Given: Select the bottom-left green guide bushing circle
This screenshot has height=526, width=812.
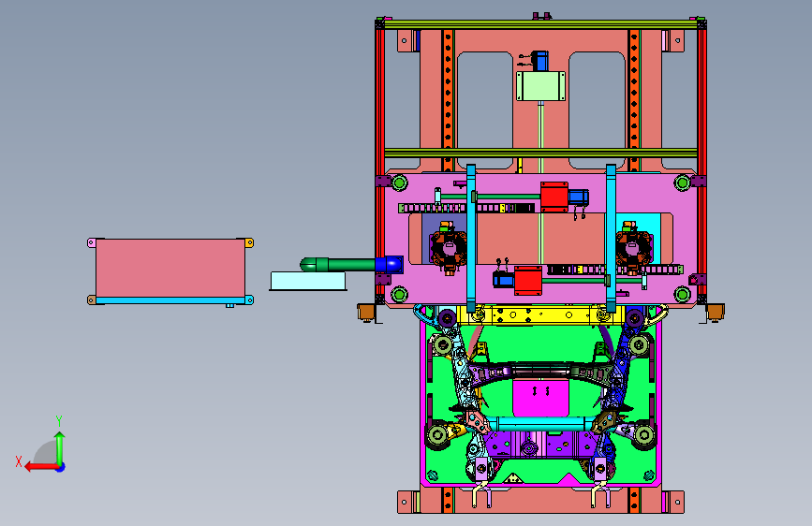Looking at the screenshot, I should [399, 295].
